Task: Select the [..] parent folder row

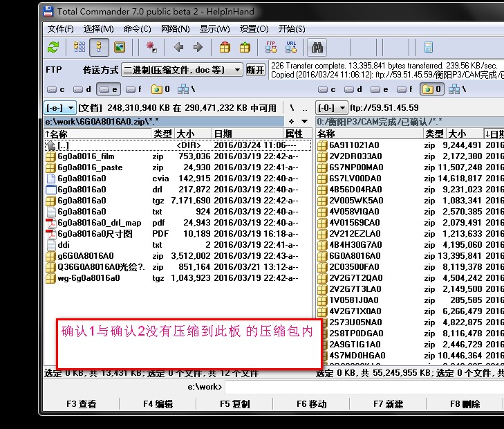Action: pos(178,145)
